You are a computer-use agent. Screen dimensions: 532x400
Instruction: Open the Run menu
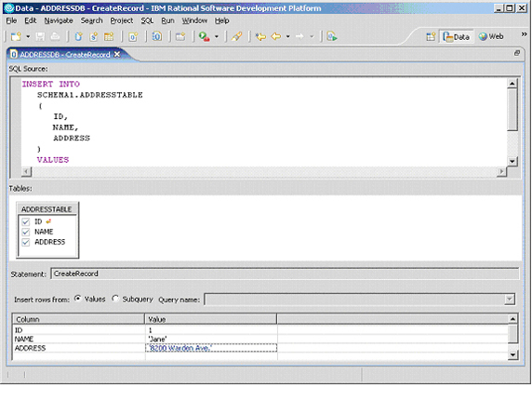(167, 20)
